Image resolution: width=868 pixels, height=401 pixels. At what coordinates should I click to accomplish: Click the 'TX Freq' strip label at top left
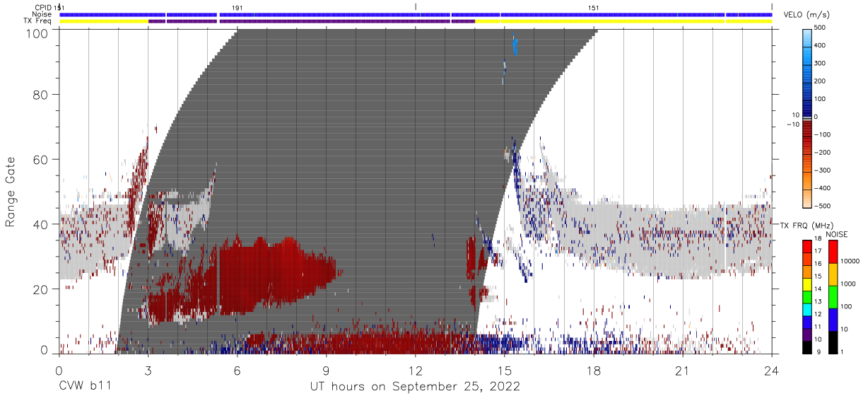point(37,21)
